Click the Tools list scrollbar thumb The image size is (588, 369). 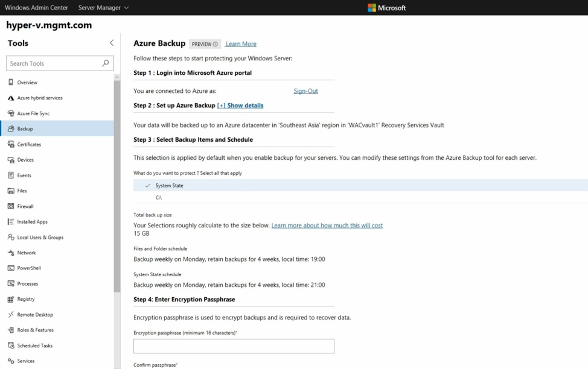point(117,186)
